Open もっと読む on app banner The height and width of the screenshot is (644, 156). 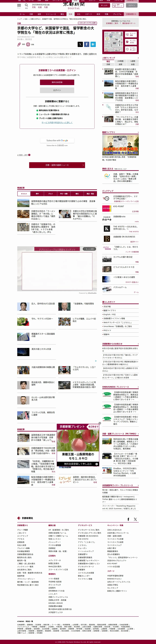tap(89, 249)
